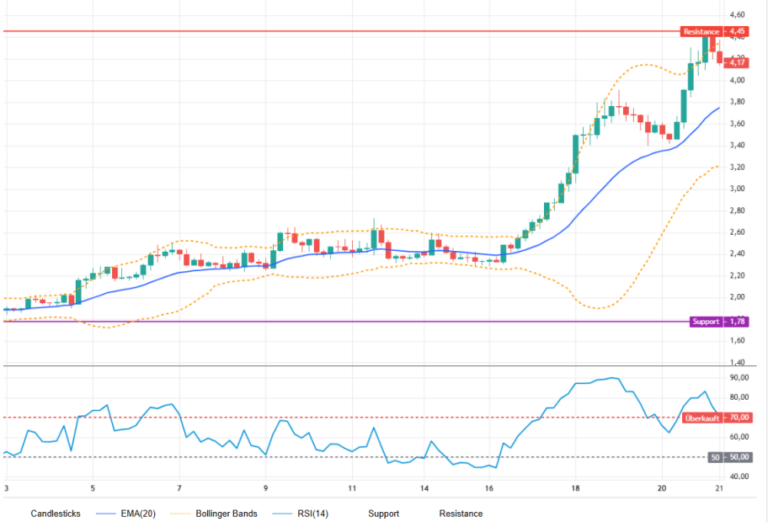Viewport: 768px width, 522px height.
Task: Select date 16 on the time axis
Action: (x=489, y=488)
